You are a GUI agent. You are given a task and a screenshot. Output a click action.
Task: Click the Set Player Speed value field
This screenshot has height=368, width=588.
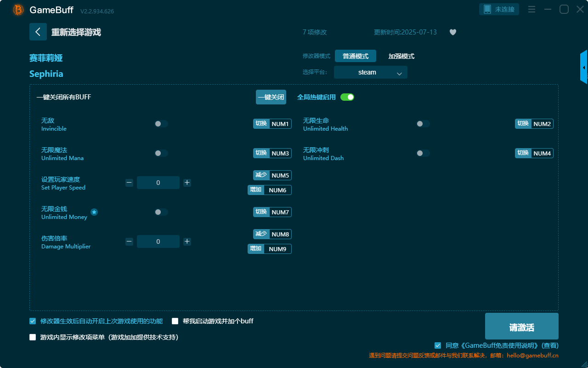coord(158,183)
